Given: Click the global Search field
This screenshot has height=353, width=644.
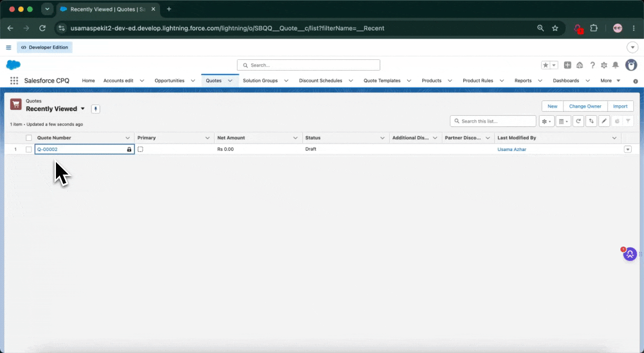Looking at the screenshot, I should pyautogui.click(x=308, y=65).
